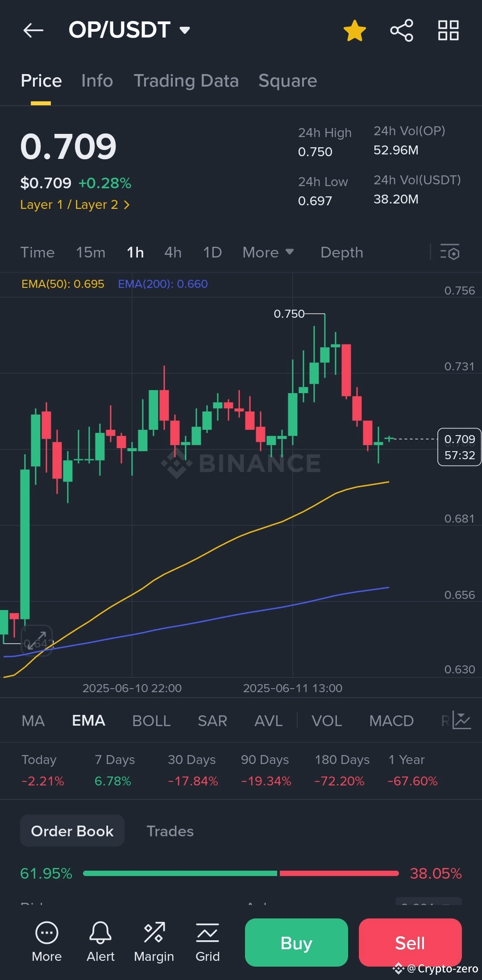Switch to the Trading Data tab
This screenshot has width=482, height=980.
coord(186,81)
